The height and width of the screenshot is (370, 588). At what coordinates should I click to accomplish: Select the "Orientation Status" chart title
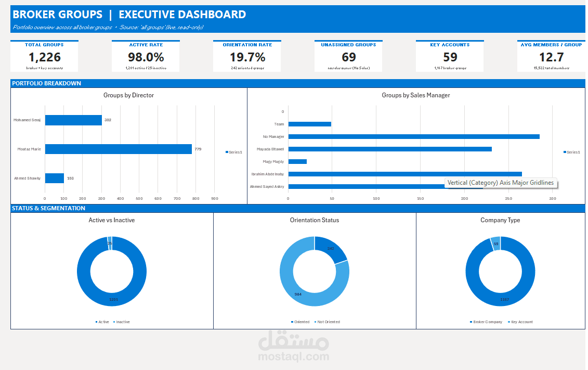tap(315, 220)
